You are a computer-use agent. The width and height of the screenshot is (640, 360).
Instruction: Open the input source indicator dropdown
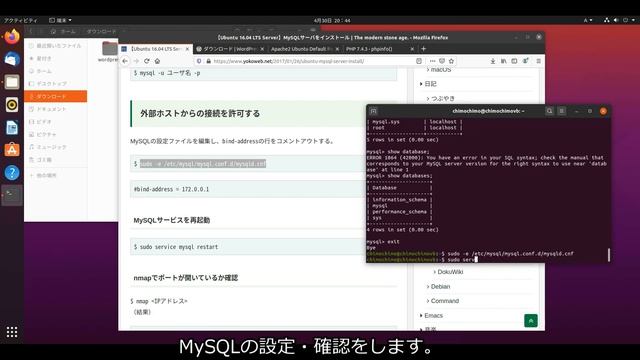pyautogui.click(x=588, y=20)
